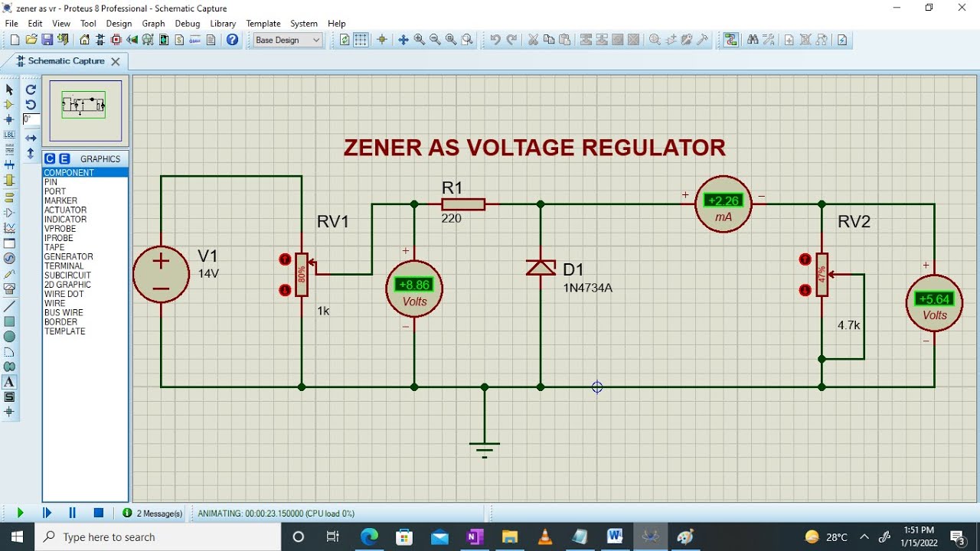Select COMPONENT in the graphics list
Screen dimensions: 980x551
point(85,173)
